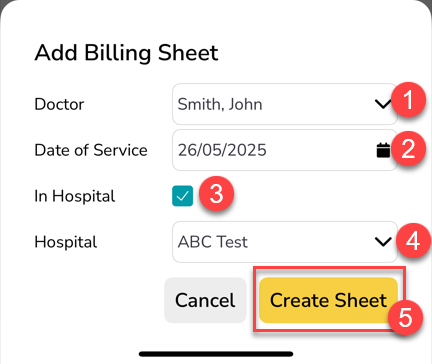Click the red step 4 marker

pos(413,241)
